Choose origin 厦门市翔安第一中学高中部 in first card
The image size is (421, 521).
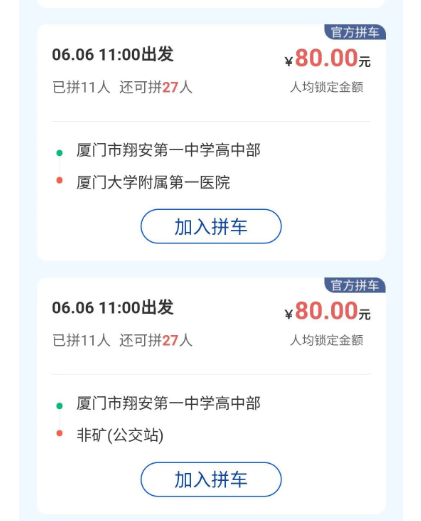point(168,150)
